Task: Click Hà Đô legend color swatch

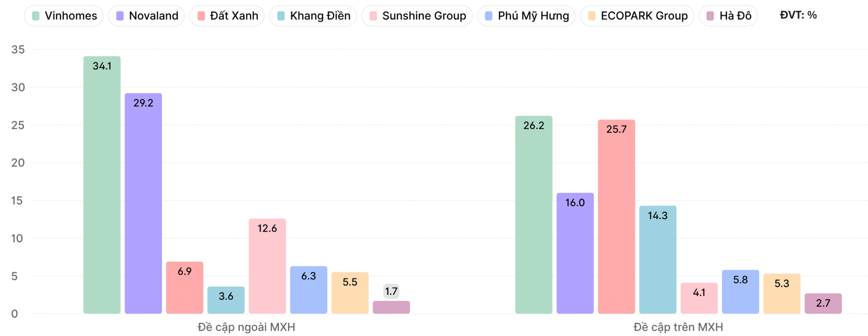Action: click(710, 16)
